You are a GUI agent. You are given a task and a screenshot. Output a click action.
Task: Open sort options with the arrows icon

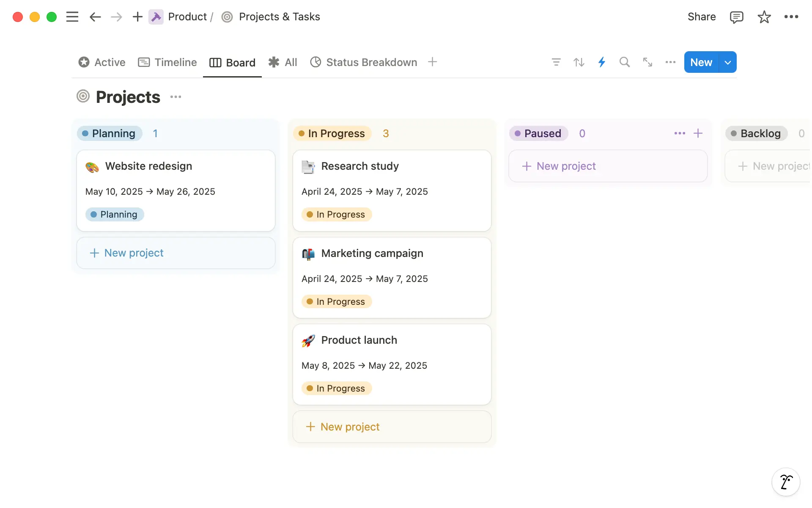[579, 62]
